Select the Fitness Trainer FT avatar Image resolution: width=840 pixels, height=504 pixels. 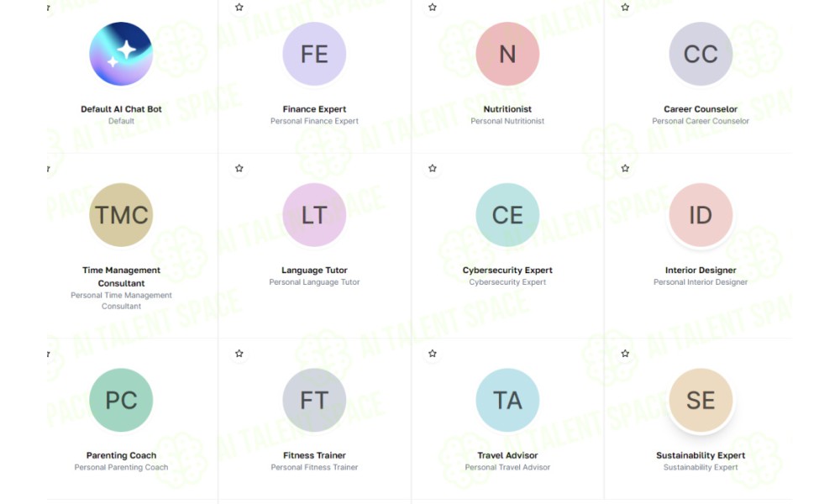pyautogui.click(x=314, y=400)
